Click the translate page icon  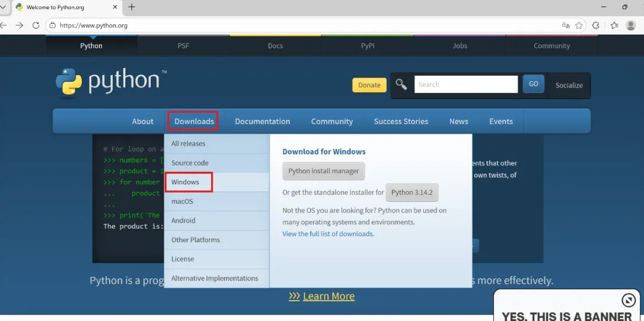[x=565, y=26]
